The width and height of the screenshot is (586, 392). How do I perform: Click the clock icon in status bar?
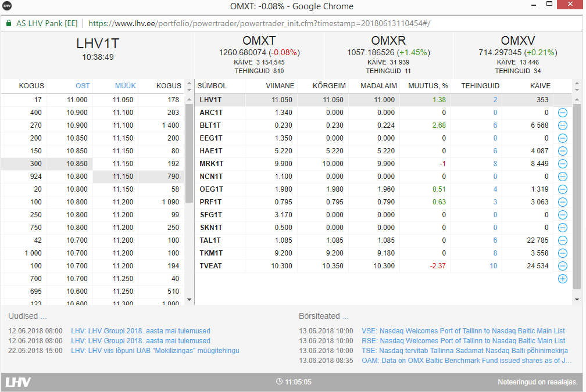pos(279,382)
